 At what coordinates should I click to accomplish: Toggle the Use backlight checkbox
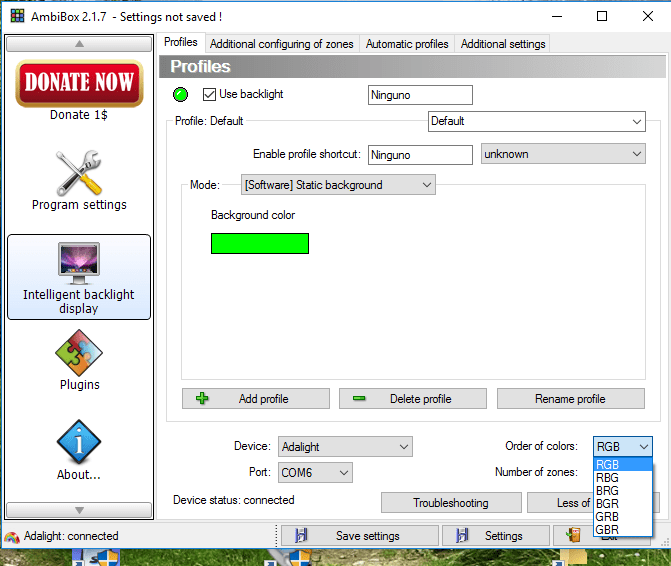tap(209, 95)
